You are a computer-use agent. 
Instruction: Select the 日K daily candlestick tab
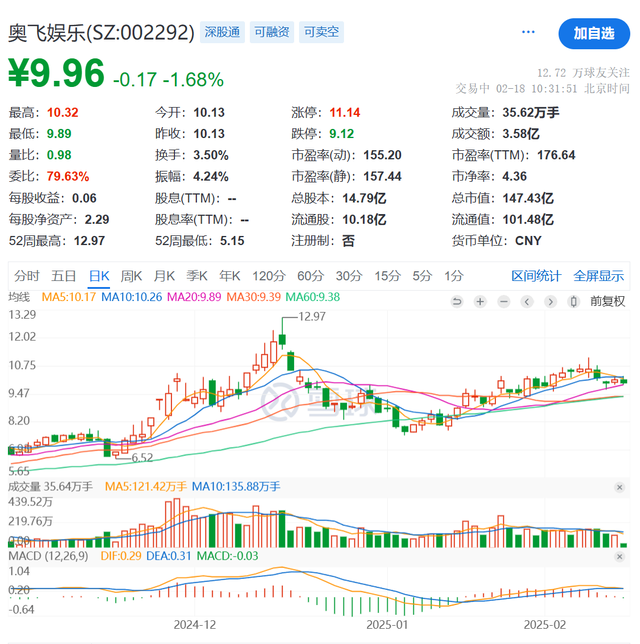(x=99, y=276)
